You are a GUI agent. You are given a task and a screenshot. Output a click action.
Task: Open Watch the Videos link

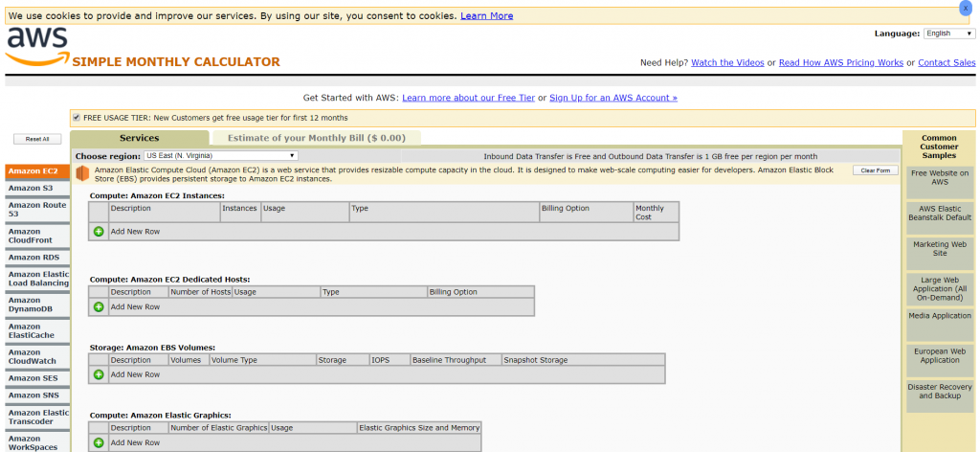tap(727, 62)
